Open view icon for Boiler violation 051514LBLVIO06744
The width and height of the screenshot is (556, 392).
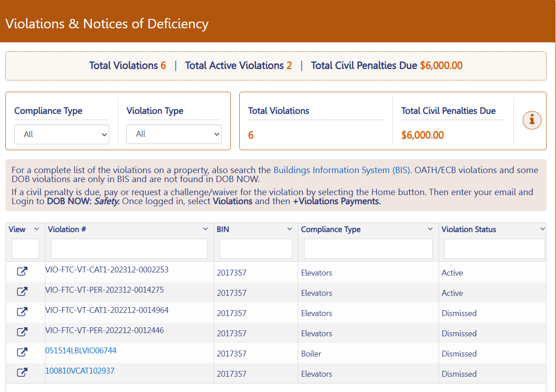22,352
